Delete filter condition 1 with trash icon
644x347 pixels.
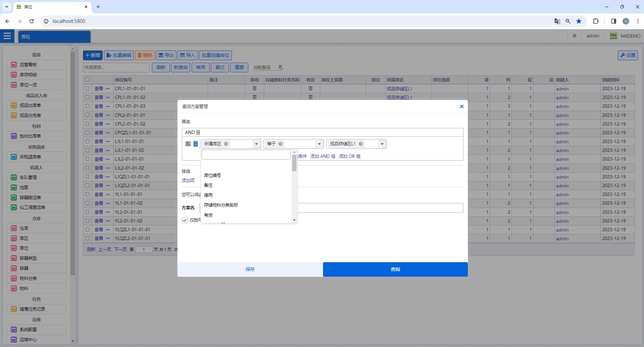(x=196, y=144)
